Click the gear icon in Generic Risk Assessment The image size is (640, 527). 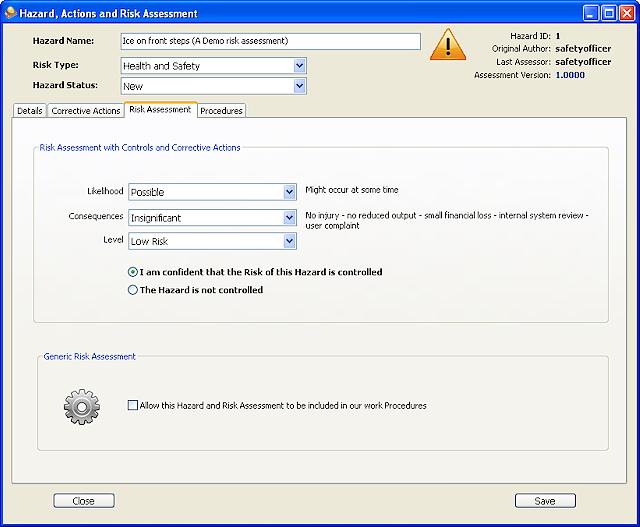coord(82,407)
